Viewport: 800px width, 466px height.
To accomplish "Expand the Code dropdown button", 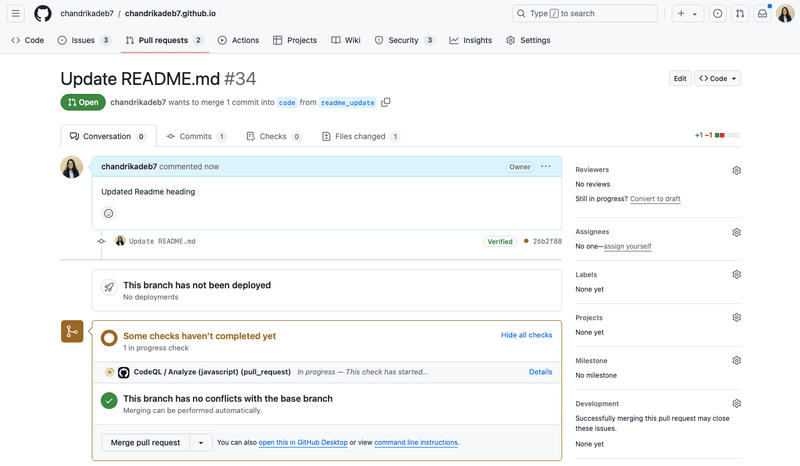I will pyautogui.click(x=717, y=79).
